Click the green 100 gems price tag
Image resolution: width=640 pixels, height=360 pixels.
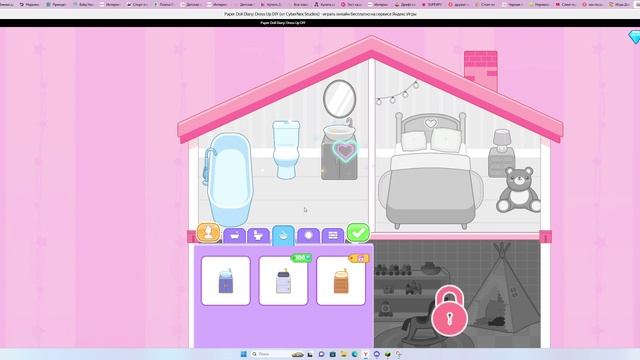coord(301,258)
